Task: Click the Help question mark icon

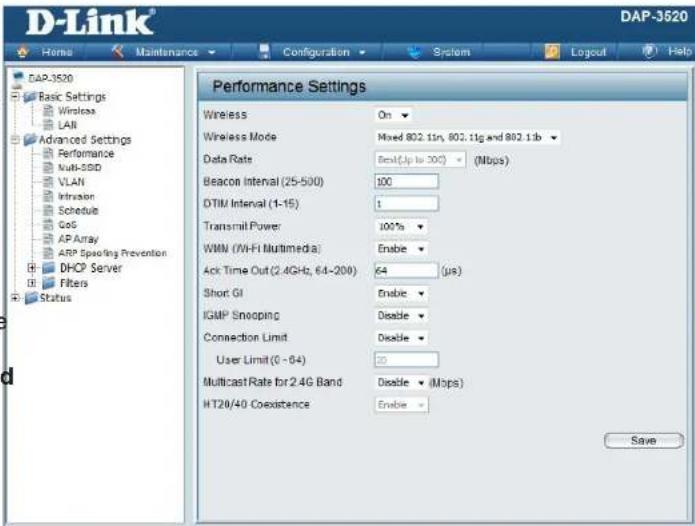Action: click(649, 51)
